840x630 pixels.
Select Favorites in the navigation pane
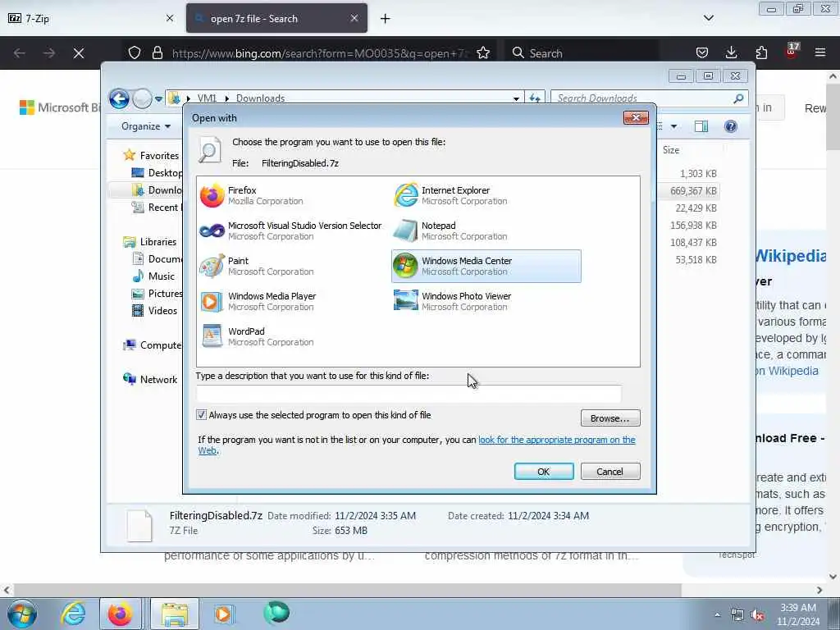[x=159, y=155]
